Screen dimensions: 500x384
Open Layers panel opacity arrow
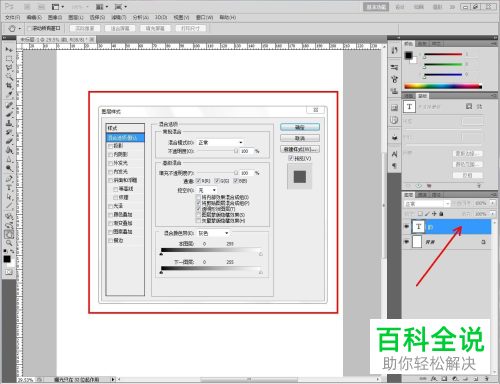pyautogui.click(x=493, y=203)
